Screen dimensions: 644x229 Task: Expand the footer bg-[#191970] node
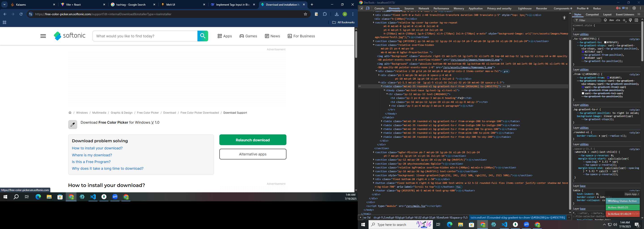point(374,191)
